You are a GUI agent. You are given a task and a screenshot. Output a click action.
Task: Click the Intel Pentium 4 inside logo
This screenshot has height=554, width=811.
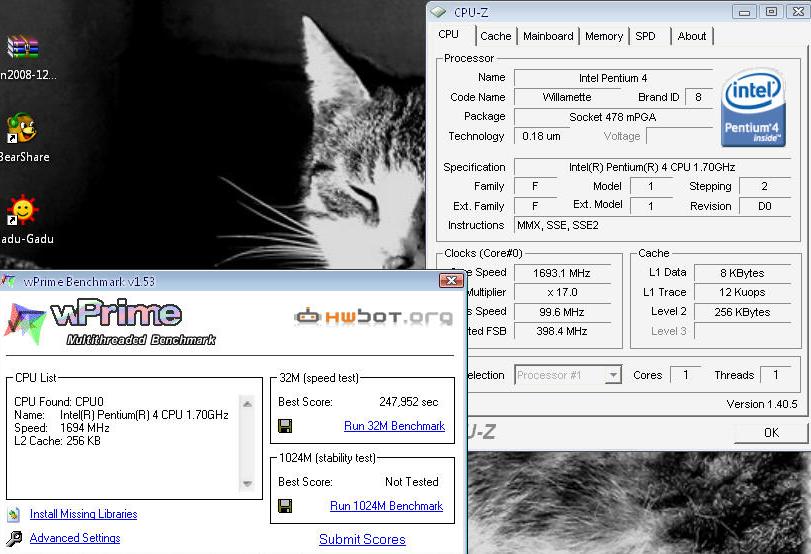tap(754, 108)
